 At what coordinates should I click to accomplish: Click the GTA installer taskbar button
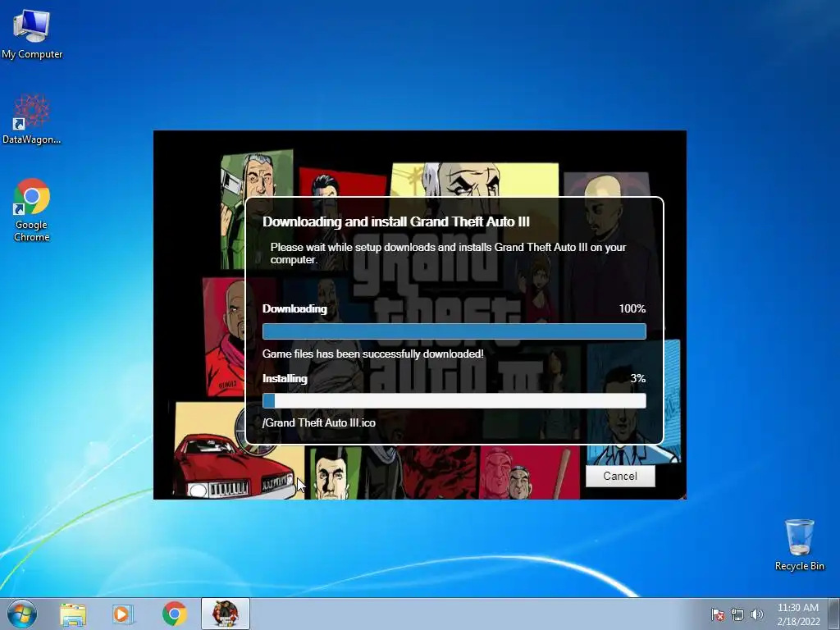click(x=226, y=614)
